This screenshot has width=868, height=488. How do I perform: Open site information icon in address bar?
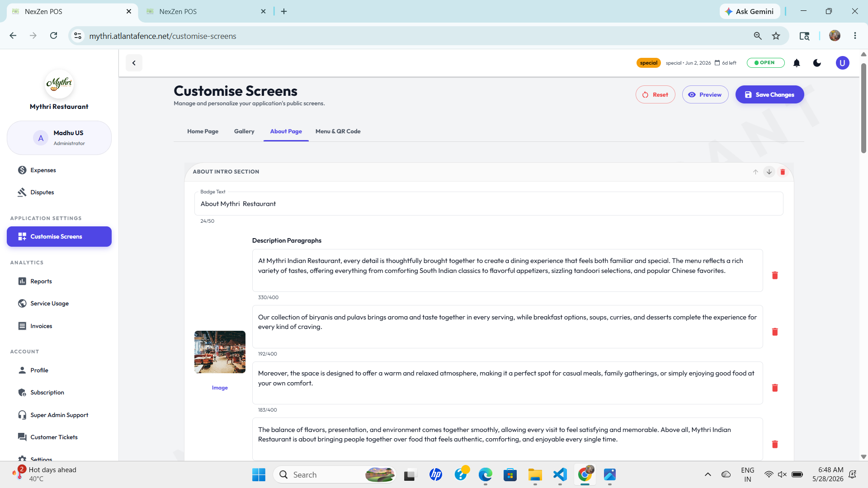[x=78, y=36]
